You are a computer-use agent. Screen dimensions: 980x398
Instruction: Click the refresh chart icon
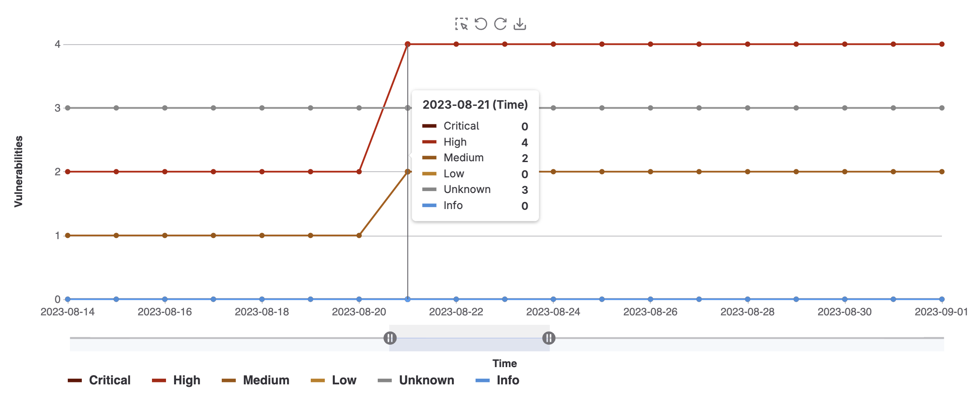coord(501,24)
